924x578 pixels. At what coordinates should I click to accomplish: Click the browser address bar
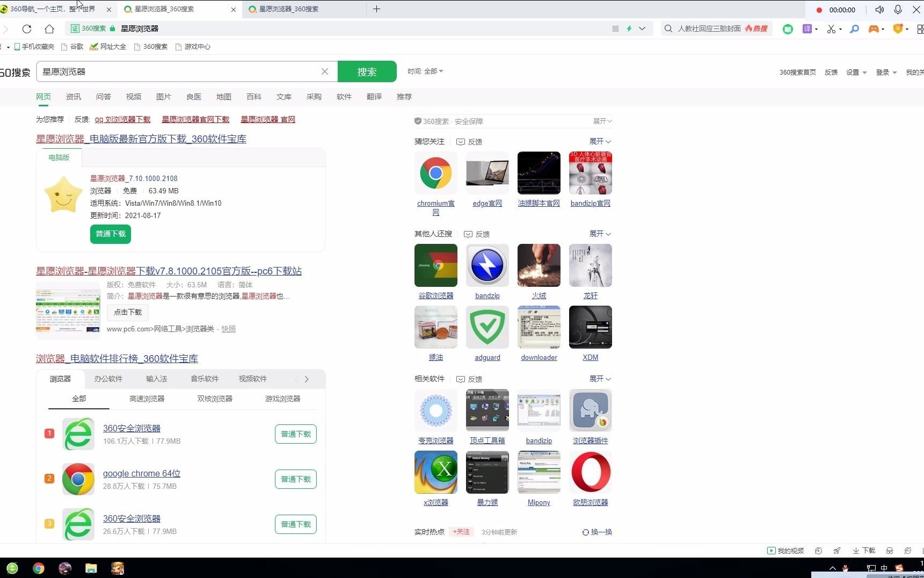(360, 28)
